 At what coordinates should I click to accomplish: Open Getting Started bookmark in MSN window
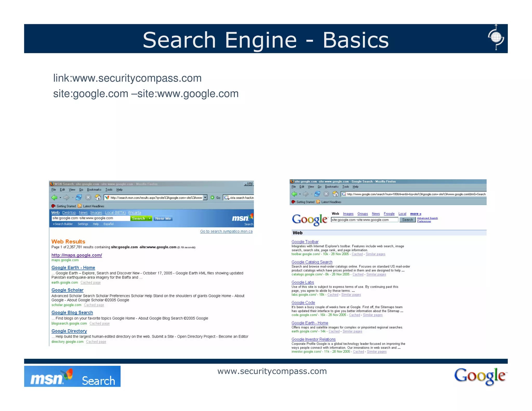point(64,206)
